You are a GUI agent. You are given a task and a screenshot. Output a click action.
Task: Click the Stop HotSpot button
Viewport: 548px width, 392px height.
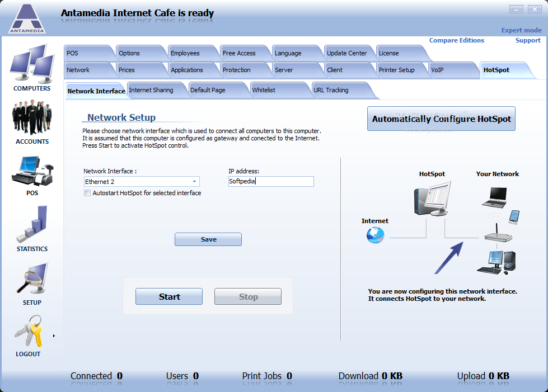click(x=248, y=296)
